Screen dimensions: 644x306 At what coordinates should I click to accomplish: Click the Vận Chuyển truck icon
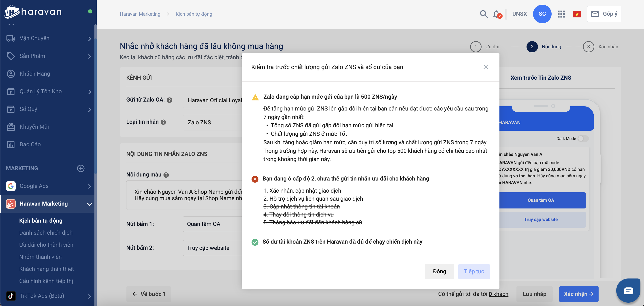11,38
